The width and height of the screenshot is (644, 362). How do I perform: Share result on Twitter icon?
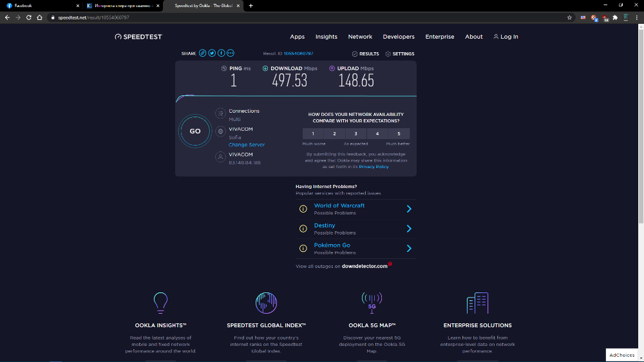(x=212, y=53)
